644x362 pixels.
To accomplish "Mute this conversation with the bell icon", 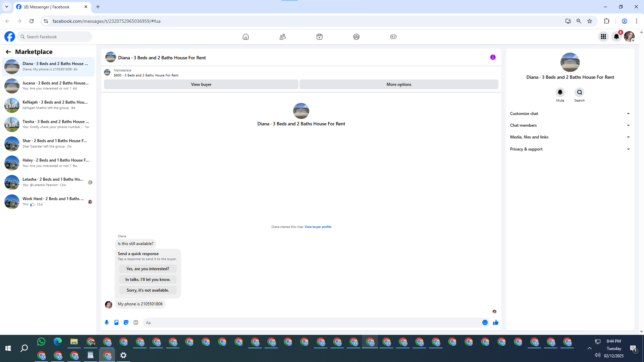I will 560,93.
